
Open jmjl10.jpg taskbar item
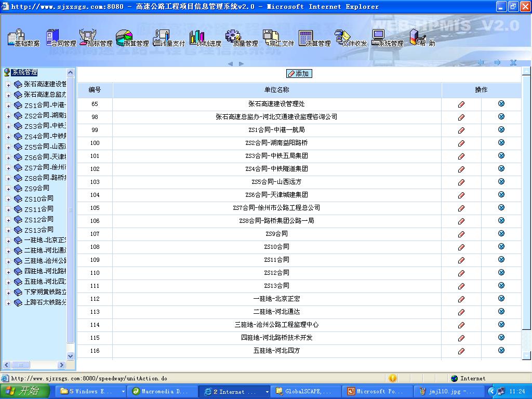pos(449,392)
